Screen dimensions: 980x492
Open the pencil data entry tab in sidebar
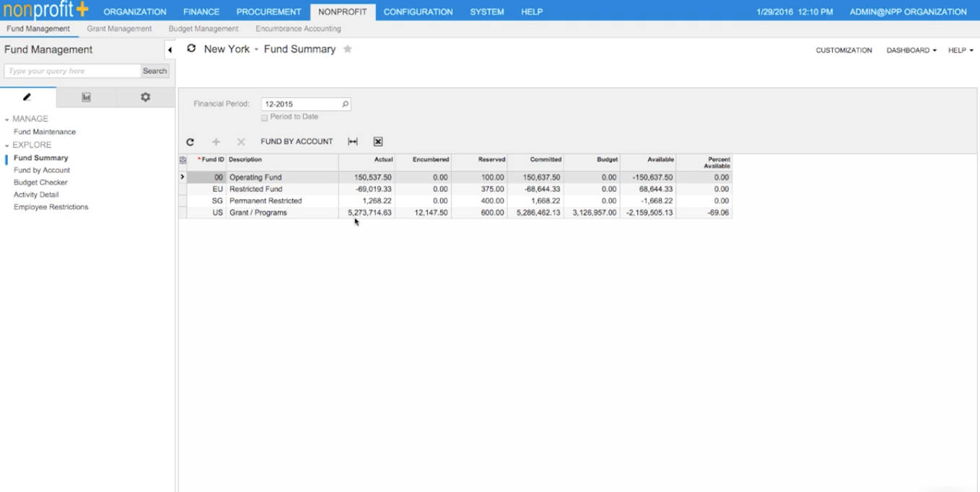pos(27,97)
